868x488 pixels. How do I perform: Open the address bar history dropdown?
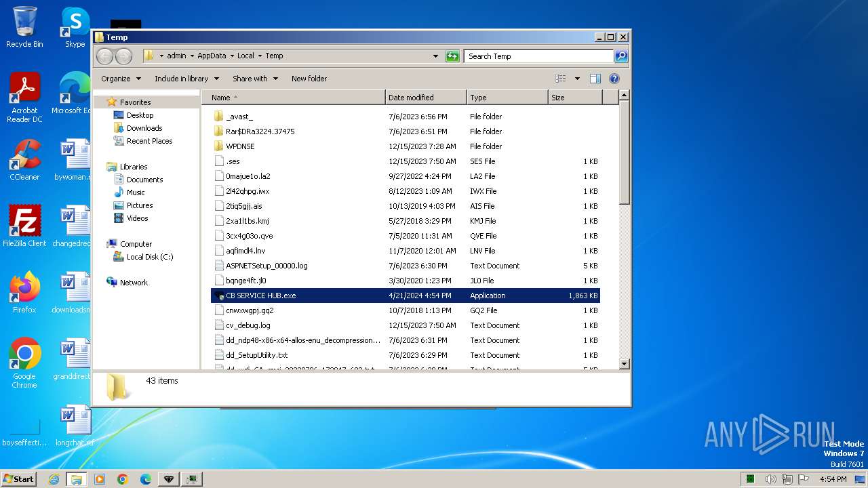[x=435, y=56]
